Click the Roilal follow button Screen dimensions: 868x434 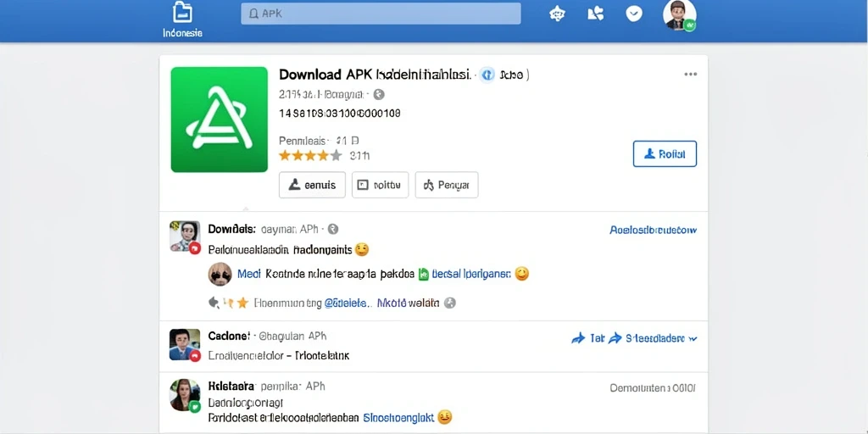665,154
